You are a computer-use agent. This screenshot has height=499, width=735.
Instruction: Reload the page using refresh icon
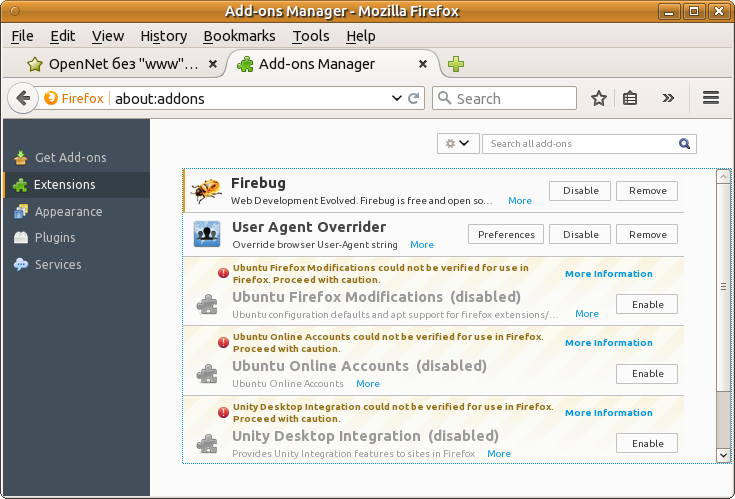(414, 98)
